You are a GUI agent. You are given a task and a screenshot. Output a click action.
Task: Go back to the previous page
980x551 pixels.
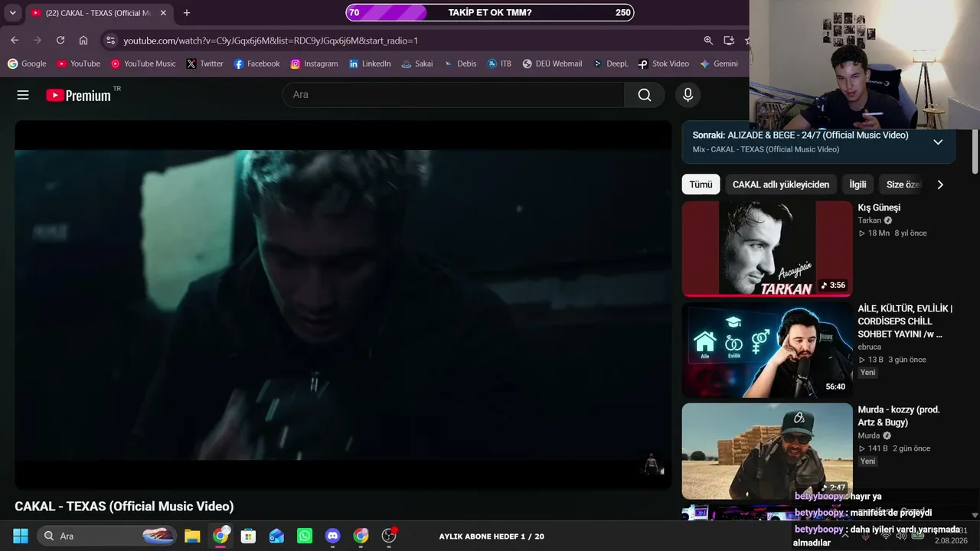(15, 41)
